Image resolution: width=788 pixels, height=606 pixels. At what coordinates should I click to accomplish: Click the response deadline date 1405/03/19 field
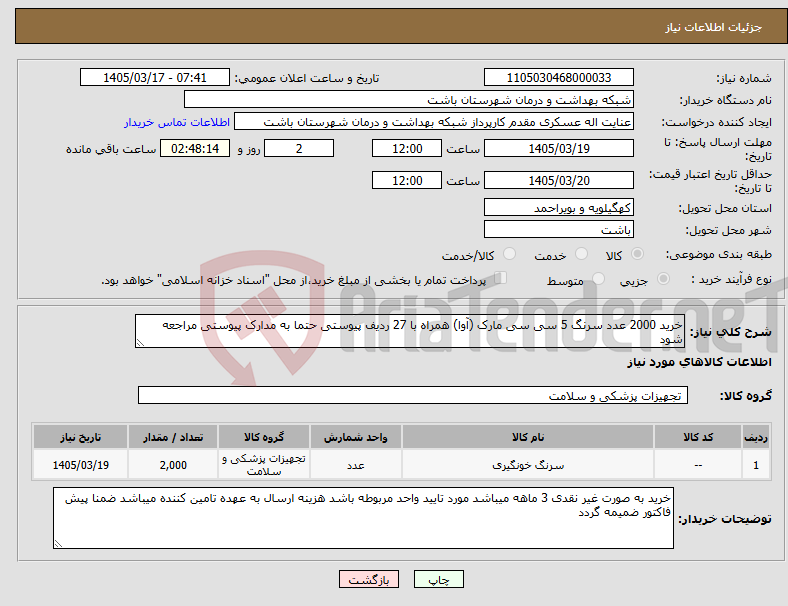558,149
